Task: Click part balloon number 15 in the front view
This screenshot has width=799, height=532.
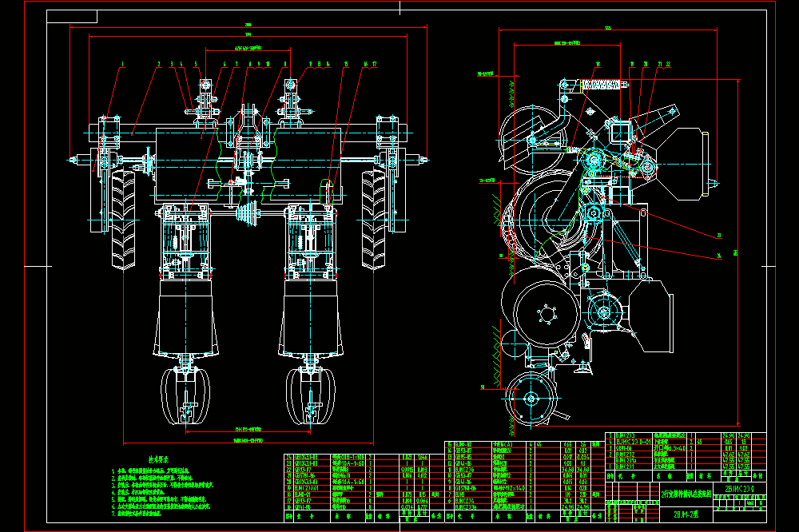Action: pos(346,64)
